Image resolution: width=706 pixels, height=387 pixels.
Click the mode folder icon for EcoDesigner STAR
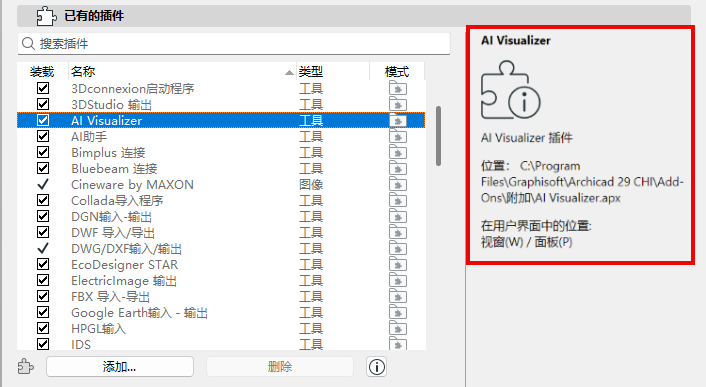[398, 265]
